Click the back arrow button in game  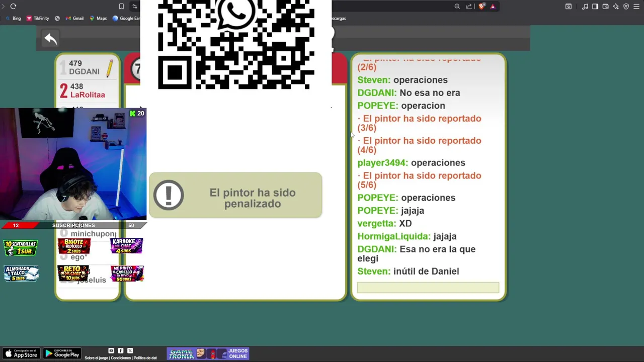(x=50, y=39)
